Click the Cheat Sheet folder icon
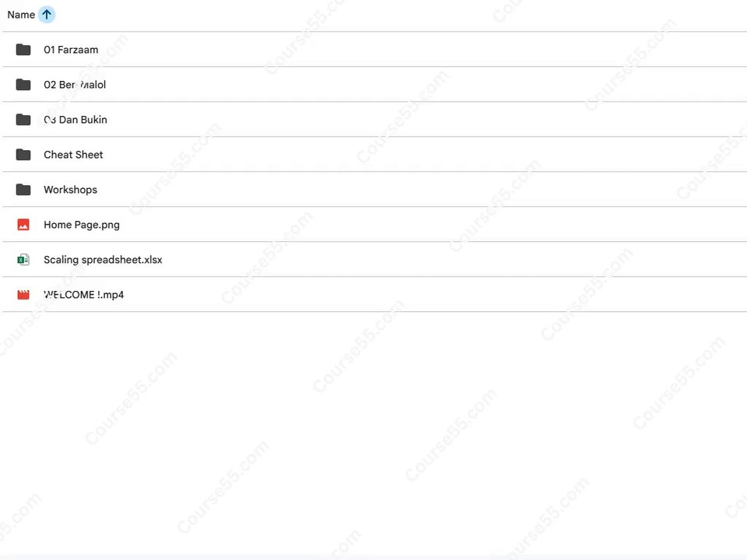The height and width of the screenshot is (560, 747). click(23, 155)
